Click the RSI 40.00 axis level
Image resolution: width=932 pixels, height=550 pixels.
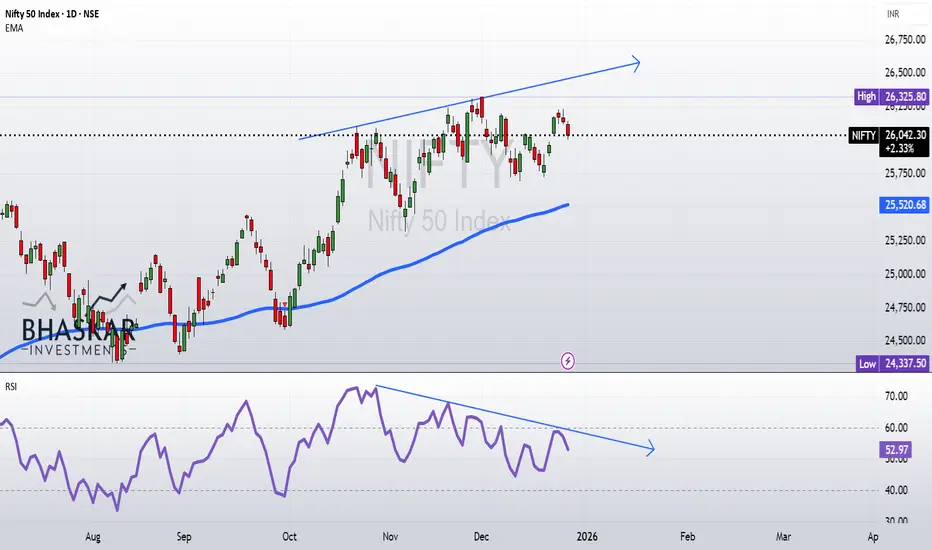[x=896, y=491]
